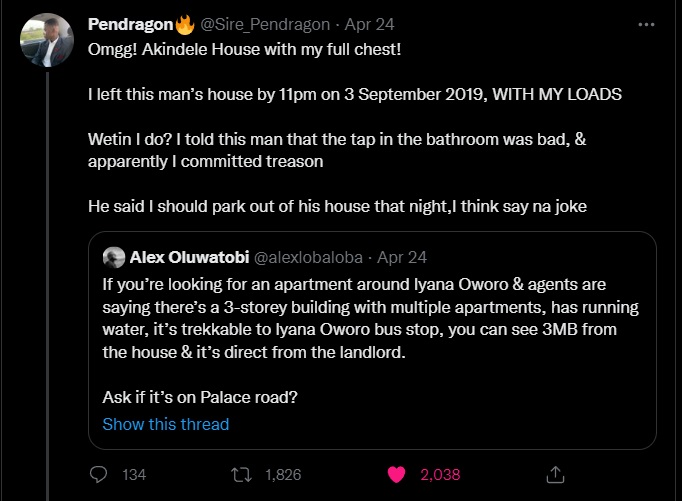
Task: Open Alex Oluwatobi's small avatar
Action: [x=113, y=257]
